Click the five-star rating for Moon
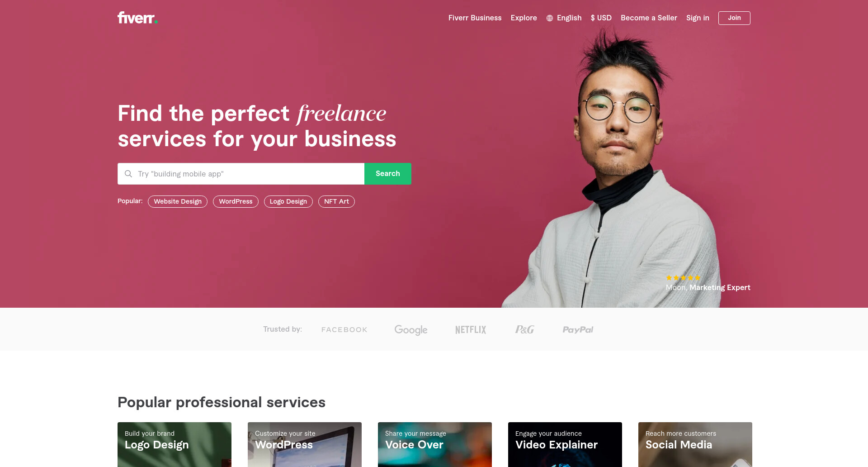The image size is (868, 467). point(683,278)
